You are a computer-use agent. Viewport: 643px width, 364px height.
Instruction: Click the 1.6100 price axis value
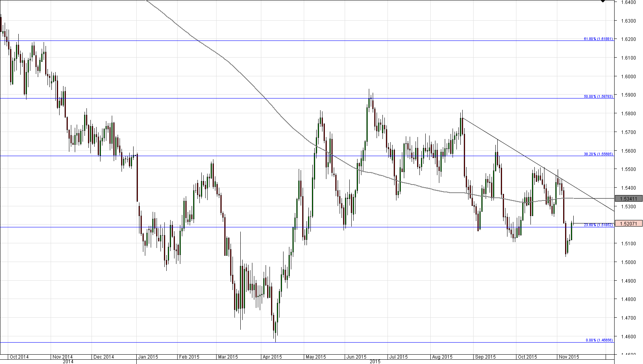[x=629, y=58]
